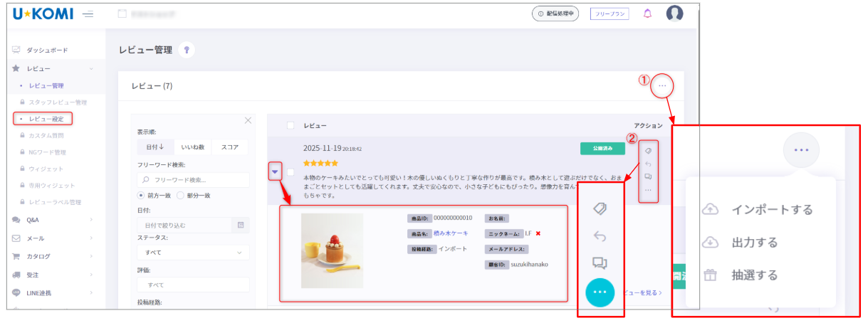The width and height of the screenshot is (868, 323).
Task: Choose 抽選する from the menu
Action: (x=754, y=275)
